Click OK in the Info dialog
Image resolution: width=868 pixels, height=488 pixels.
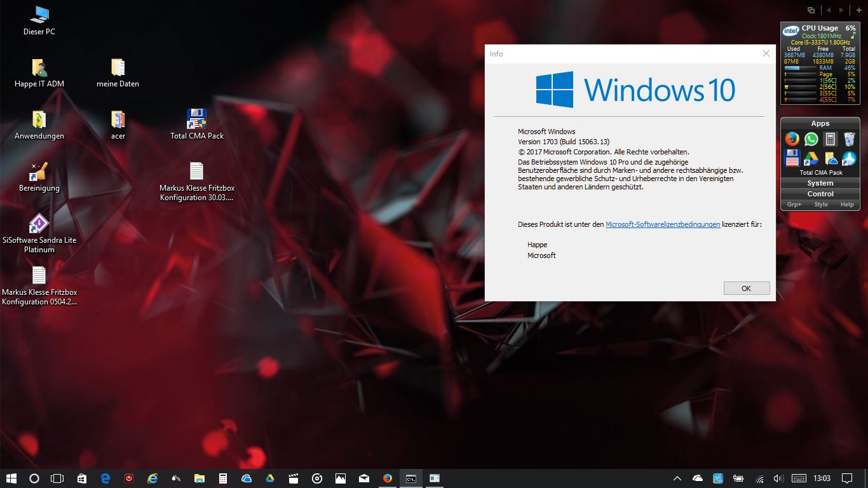pos(747,288)
